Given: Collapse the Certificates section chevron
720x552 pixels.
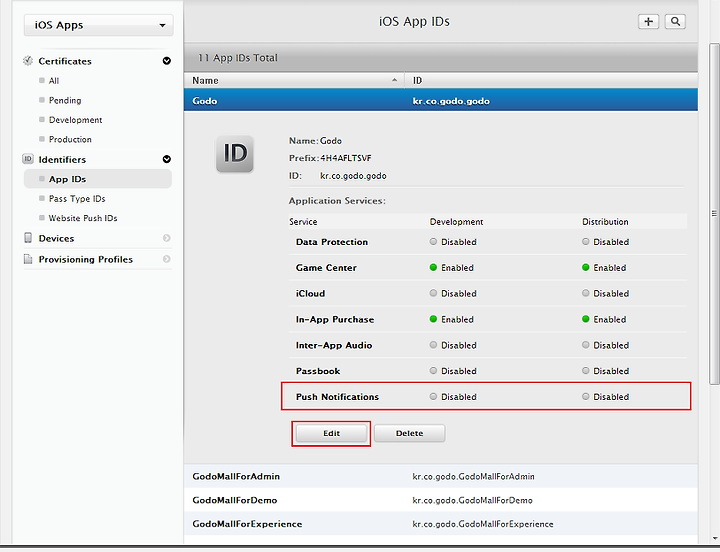Looking at the screenshot, I should point(167,61).
